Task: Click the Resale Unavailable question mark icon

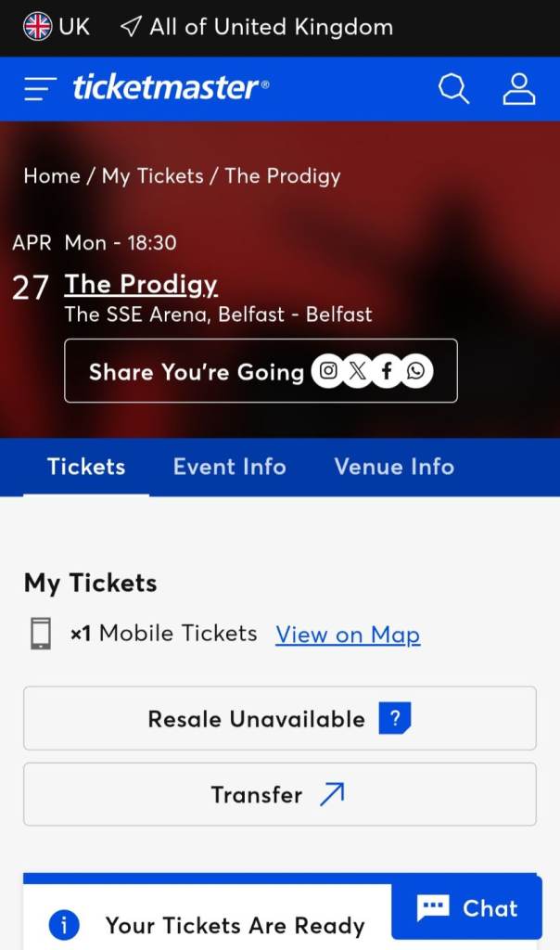Action: 394,718
